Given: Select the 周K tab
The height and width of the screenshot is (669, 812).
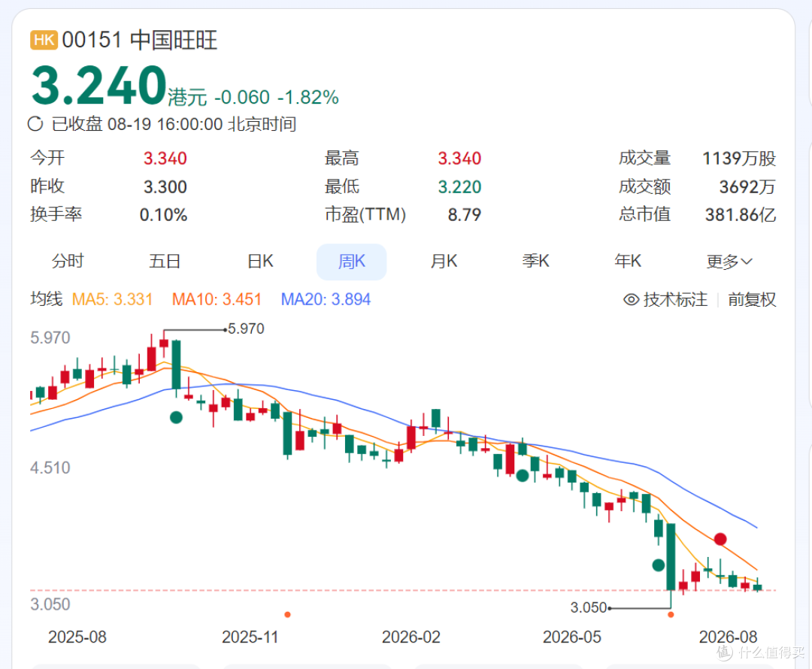Looking at the screenshot, I should coord(352,262).
